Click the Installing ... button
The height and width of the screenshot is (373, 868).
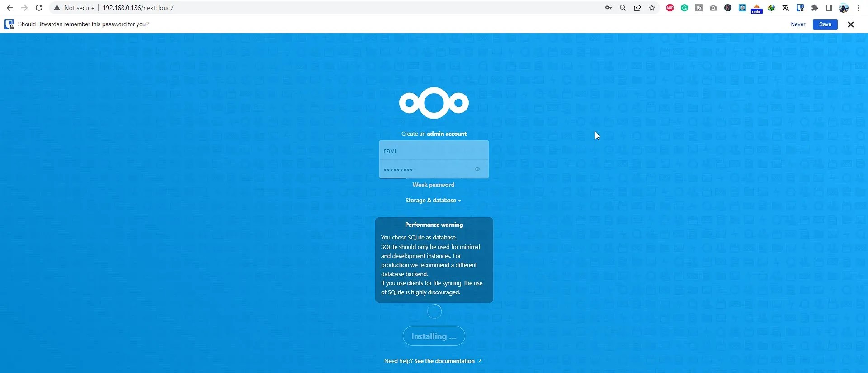click(x=434, y=336)
